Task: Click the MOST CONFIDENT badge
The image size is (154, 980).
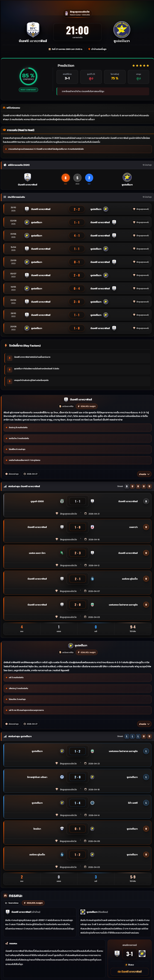Action: (28, 90)
